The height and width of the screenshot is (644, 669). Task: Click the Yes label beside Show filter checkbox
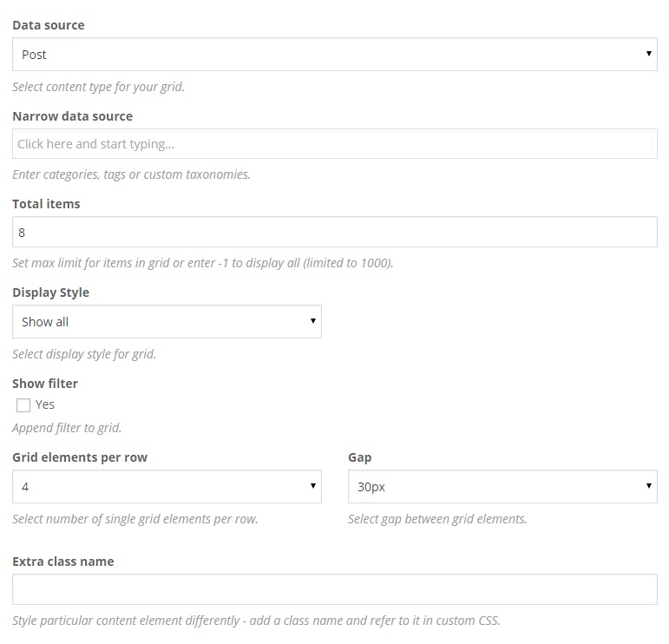point(45,404)
